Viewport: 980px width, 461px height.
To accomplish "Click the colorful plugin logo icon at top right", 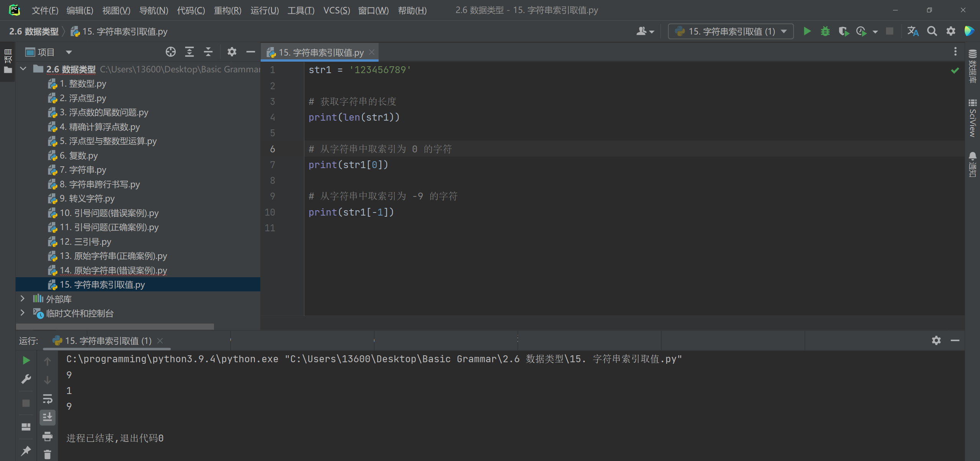I will point(969,31).
